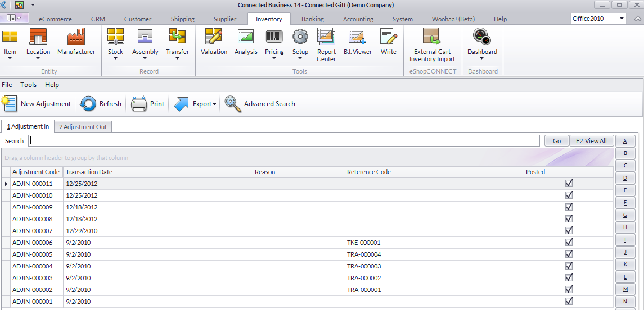Open the Office2010 theme dropdown
The width and height of the screenshot is (644, 310).
point(622,19)
